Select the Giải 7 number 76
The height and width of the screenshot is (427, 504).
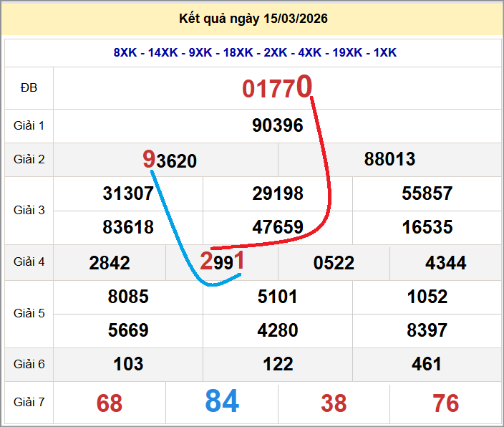tap(445, 403)
